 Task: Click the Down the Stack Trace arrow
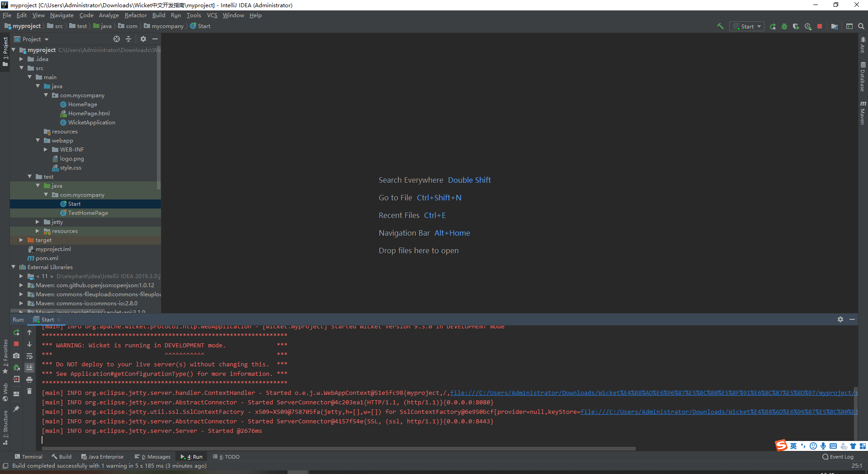pyautogui.click(x=29, y=344)
